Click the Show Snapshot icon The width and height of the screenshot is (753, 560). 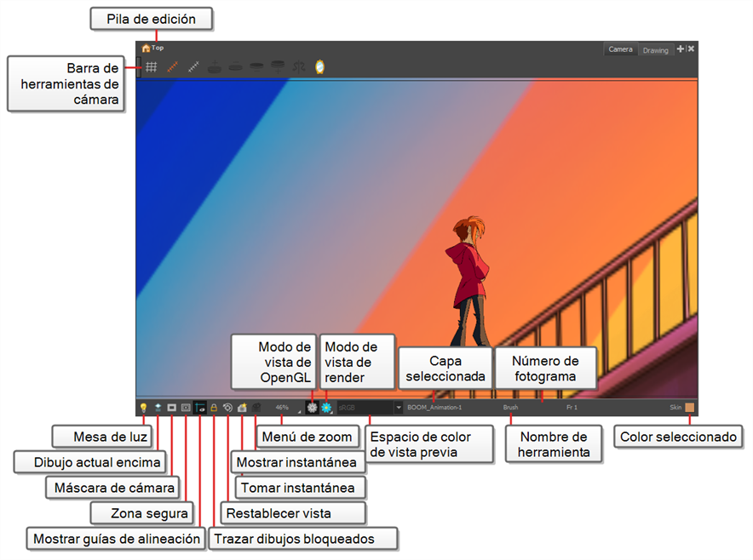pos(256,408)
